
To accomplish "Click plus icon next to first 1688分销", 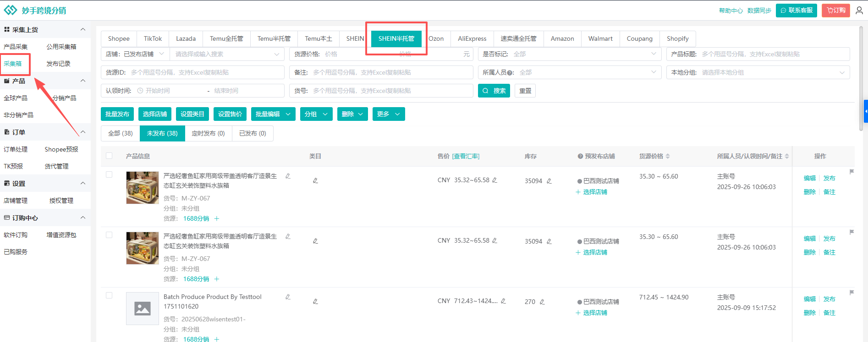I will tap(217, 219).
